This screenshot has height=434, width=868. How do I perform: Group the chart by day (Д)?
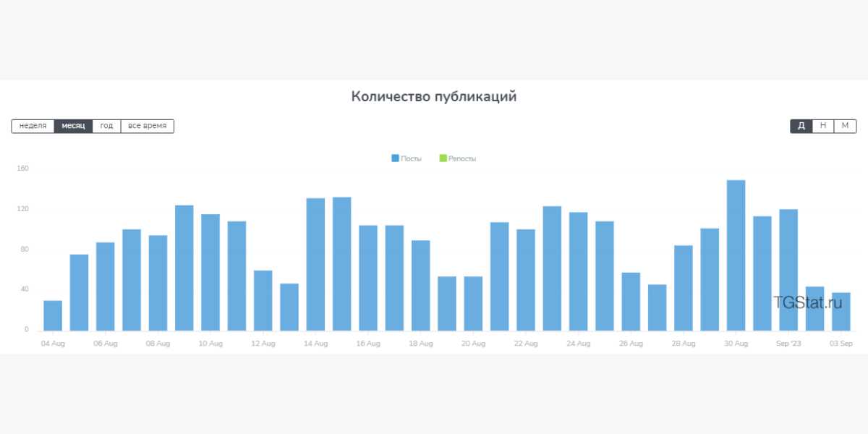pos(801,126)
